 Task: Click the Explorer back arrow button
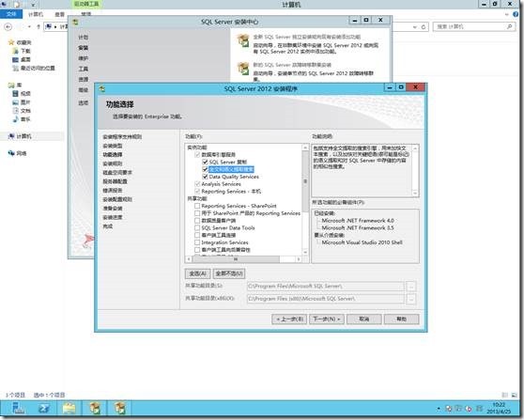coord(8,26)
